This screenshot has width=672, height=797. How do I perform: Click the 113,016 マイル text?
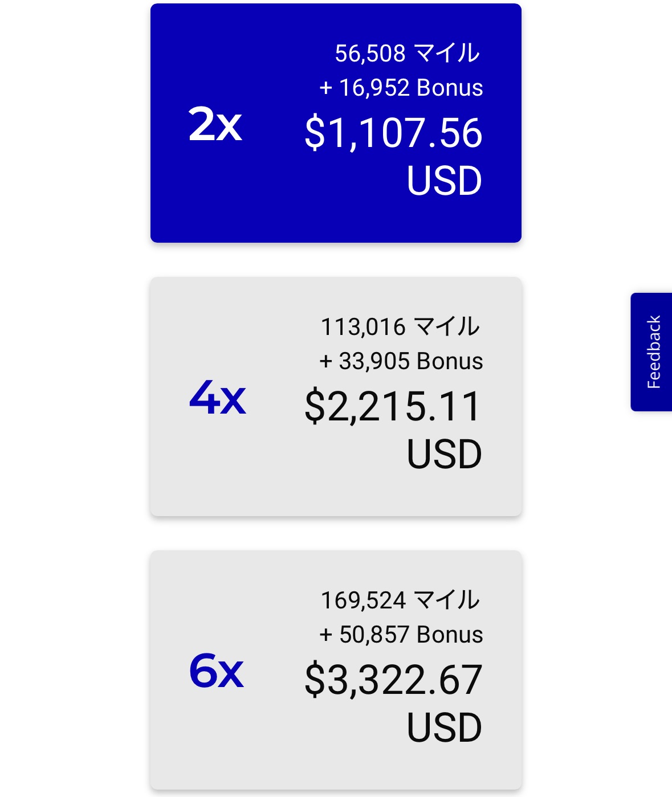400,327
